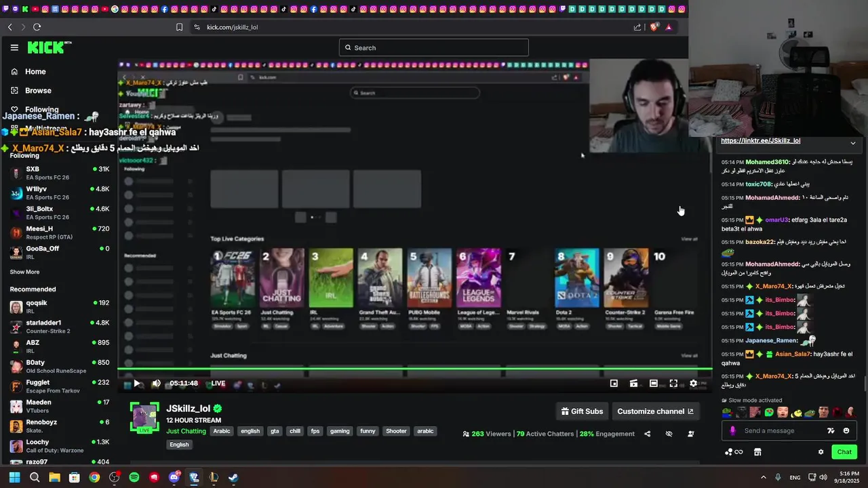This screenshot has height=488, width=868.
Task: Toggle fullscreen on the player
Action: [673, 383]
